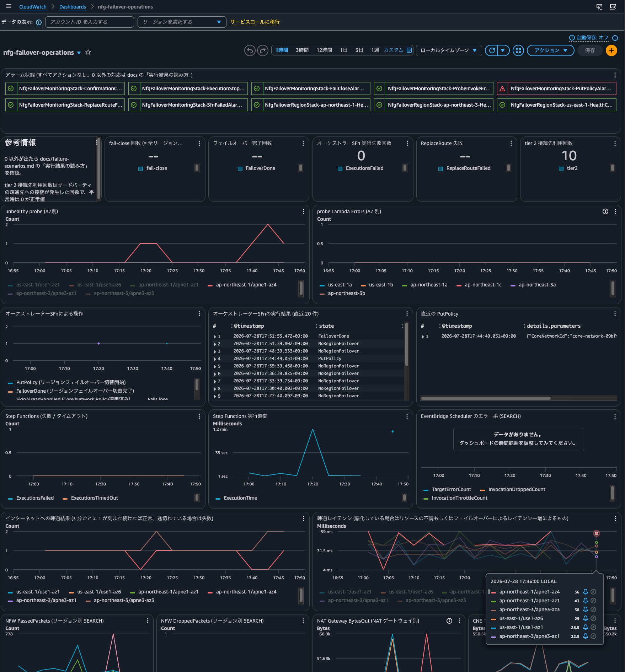The width and height of the screenshot is (625, 672).
Task: Open custom time range calendar icon
Action: pyautogui.click(x=409, y=50)
